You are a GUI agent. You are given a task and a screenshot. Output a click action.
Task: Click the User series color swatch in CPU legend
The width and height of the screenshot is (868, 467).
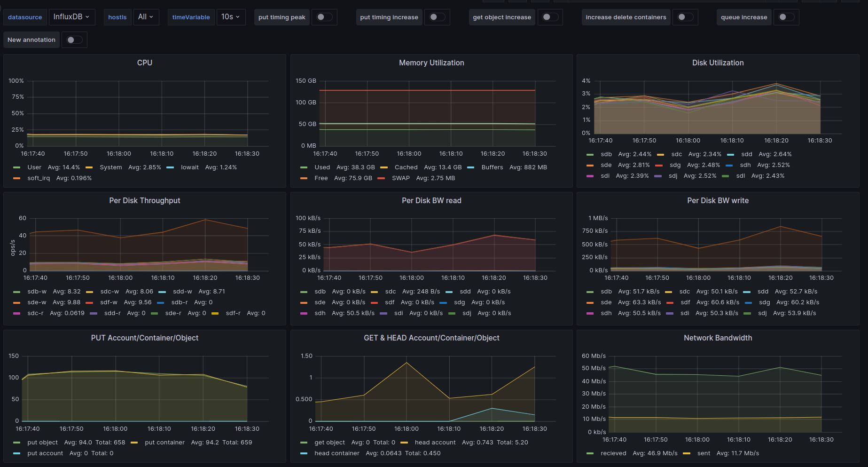tap(17, 167)
